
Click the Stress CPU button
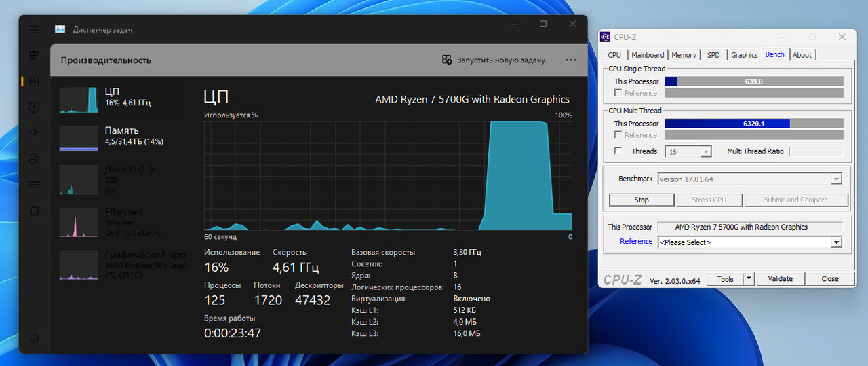[709, 200]
